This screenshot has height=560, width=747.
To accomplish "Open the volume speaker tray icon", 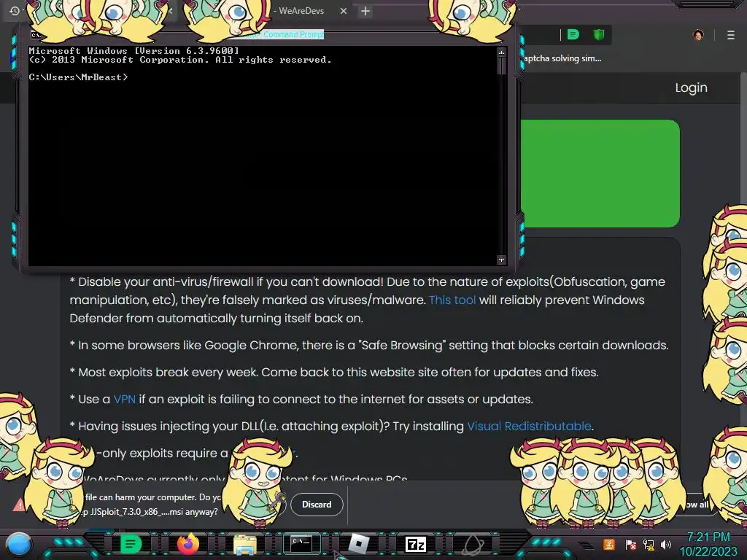I will coord(666,544).
